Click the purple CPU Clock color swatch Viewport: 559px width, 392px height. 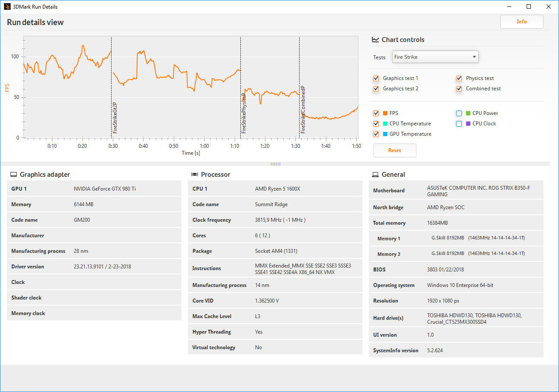pos(468,124)
